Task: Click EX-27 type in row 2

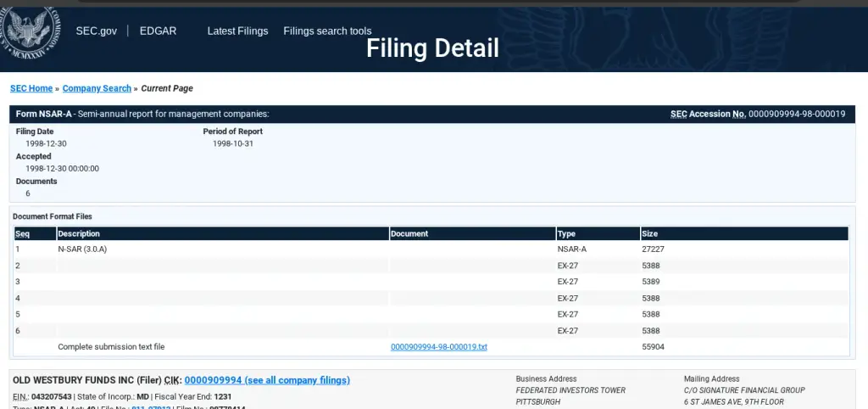Action: click(x=568, y=266)
